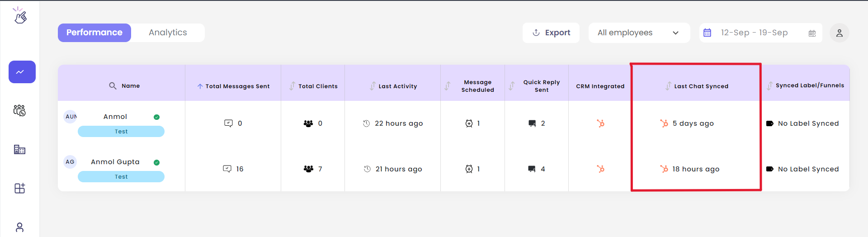
Task: Click the Test tag under Anmol Gupta
Action: tap(121, 177)
